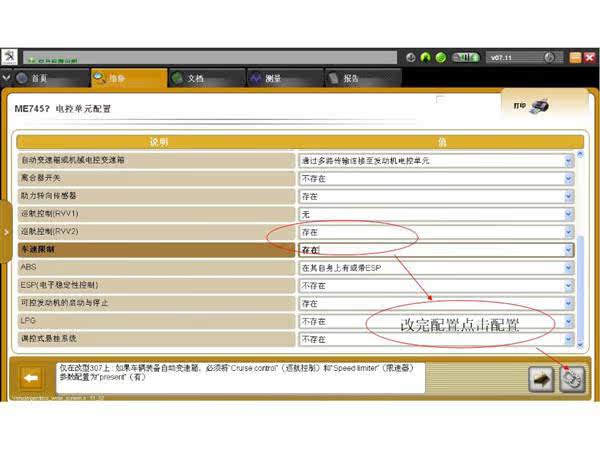Minimize the orange window button
600x450 pixels.
(575, 57)
